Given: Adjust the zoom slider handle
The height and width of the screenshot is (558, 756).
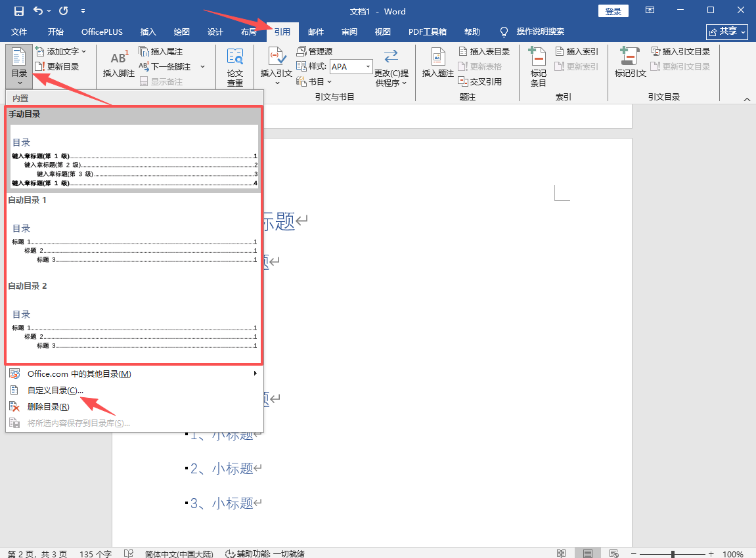Looking at the screenshot, I should [673, 553].
